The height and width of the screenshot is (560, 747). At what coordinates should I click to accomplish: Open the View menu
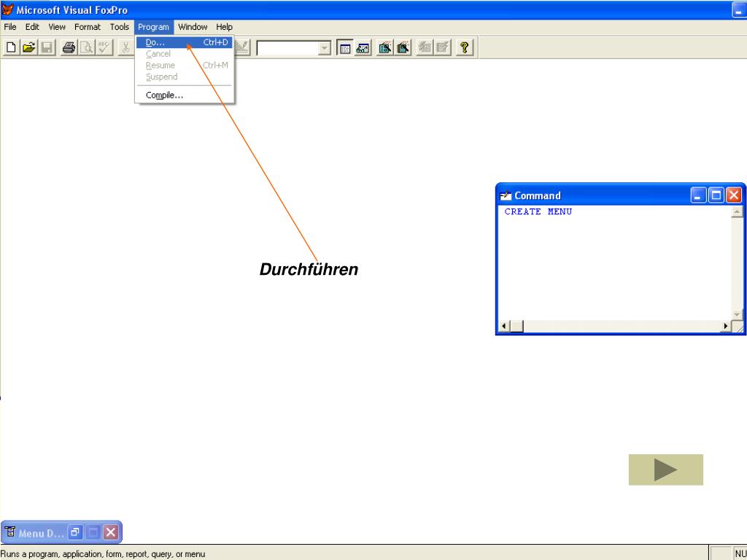pos(57,27)
